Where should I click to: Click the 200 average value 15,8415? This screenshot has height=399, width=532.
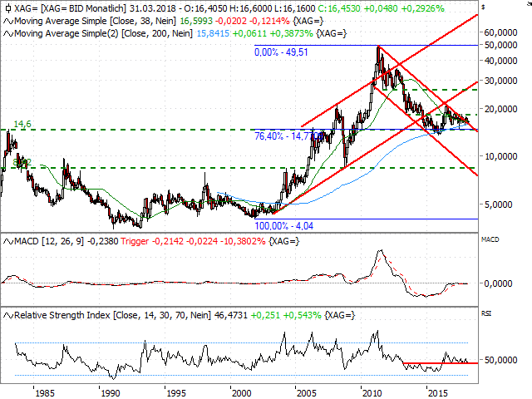coord(213,33)
